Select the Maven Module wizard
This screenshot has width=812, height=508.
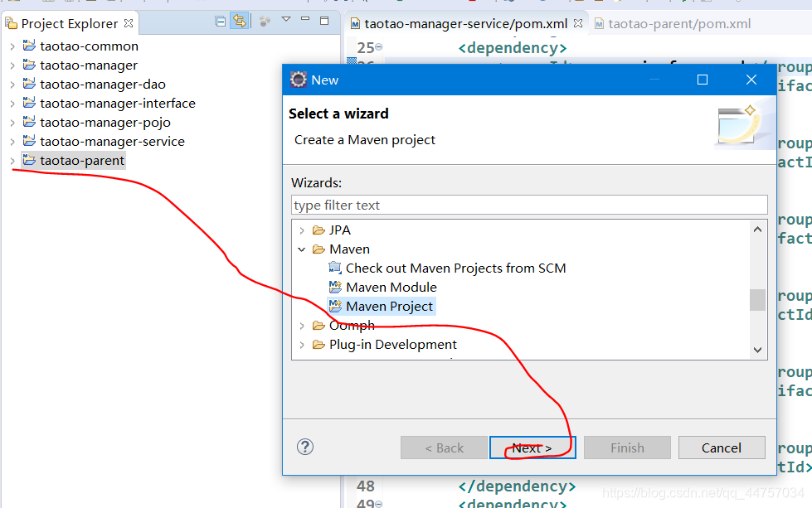[x=391, y=288]
